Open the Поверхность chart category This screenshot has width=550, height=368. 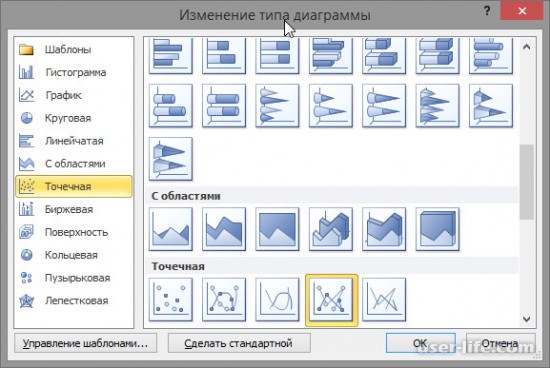(74, 232)
